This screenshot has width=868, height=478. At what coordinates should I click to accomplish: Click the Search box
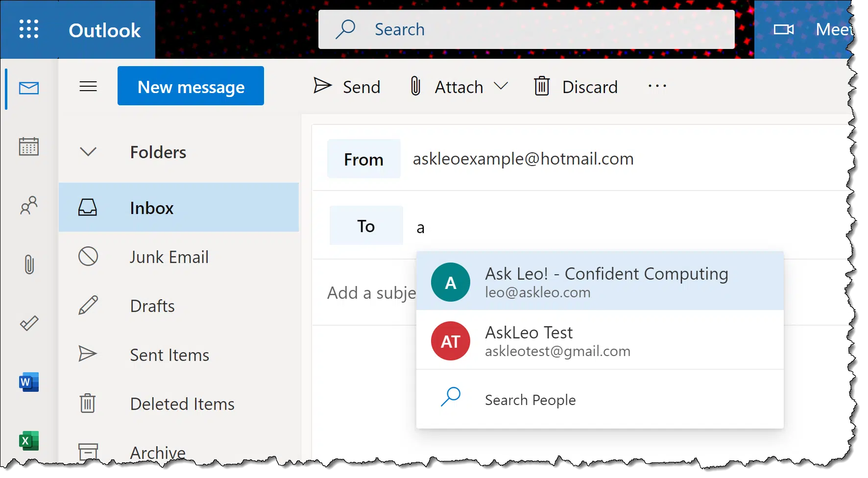(527, 29)
